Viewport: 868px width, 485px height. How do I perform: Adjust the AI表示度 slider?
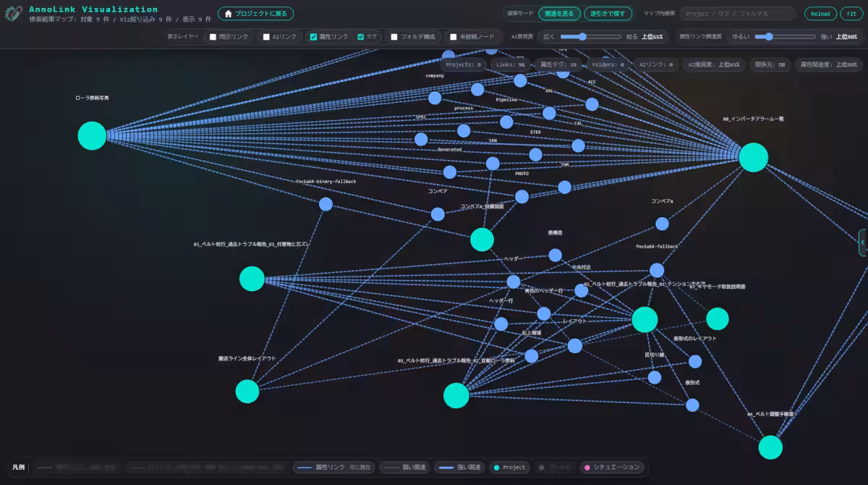point(590,36)
